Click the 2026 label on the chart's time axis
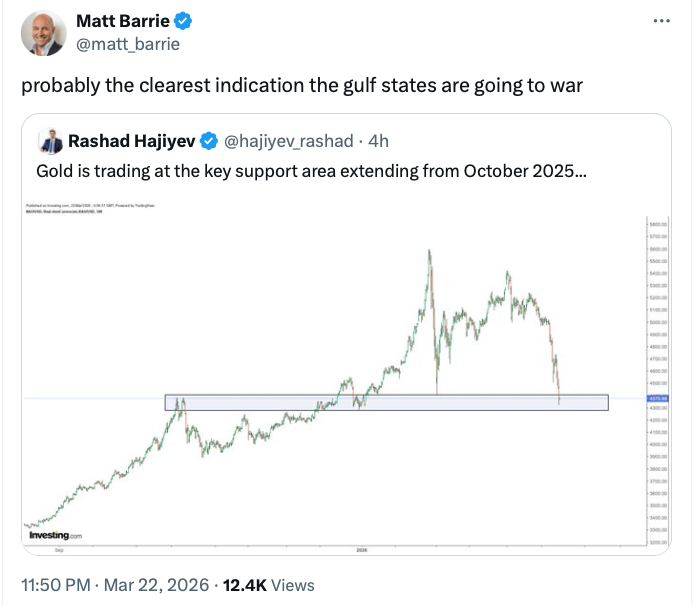 [x=362, y=550]
